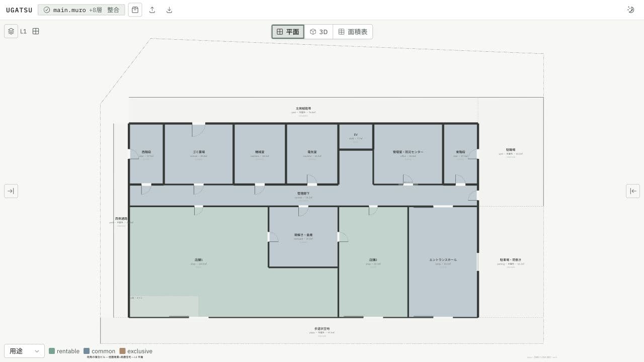The image size is (644, 362).
Task: Select the 西階段 room label
Action: click(146, 152)
